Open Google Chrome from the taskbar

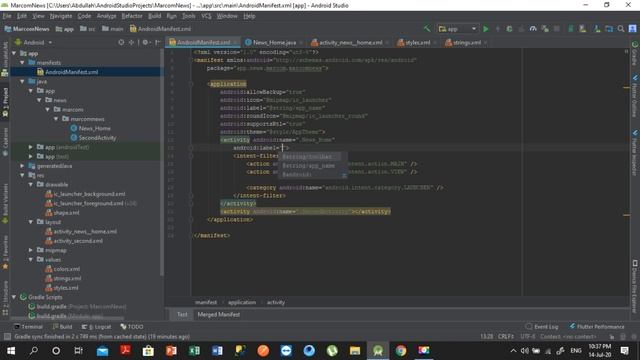click(401, 351)
